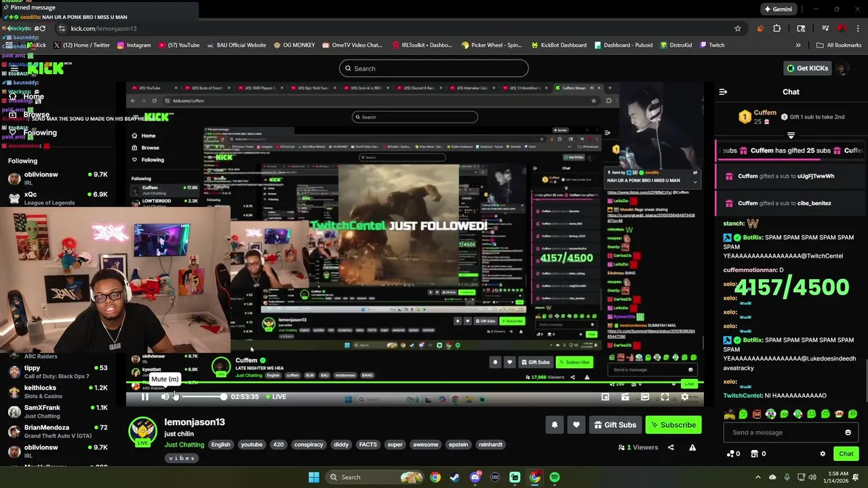The image size is (868, 488).
Task: Open the shop icon below chat
Action: tap(754, 454)
